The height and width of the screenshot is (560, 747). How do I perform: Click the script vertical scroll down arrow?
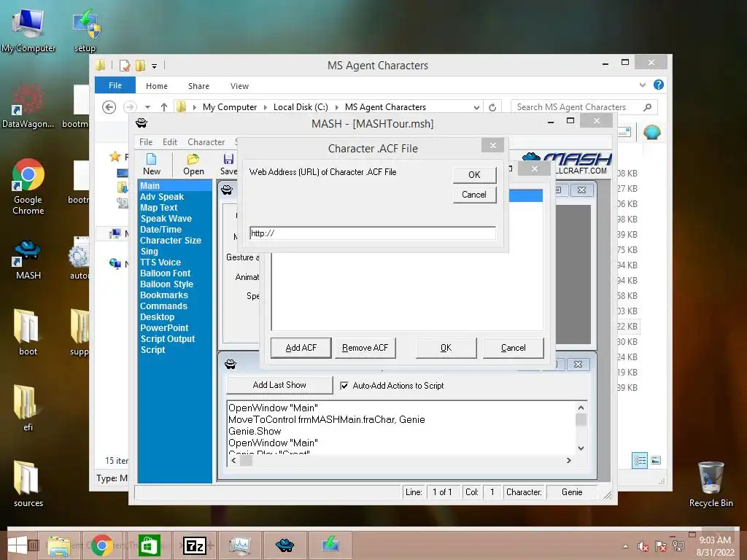(x=581, y=448)
